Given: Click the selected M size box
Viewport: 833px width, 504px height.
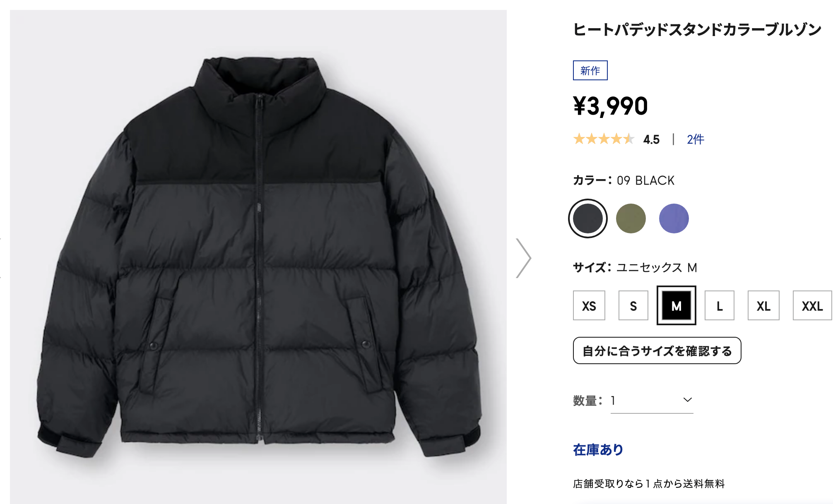Looking at the screenshot, I should tap(676, 306).
